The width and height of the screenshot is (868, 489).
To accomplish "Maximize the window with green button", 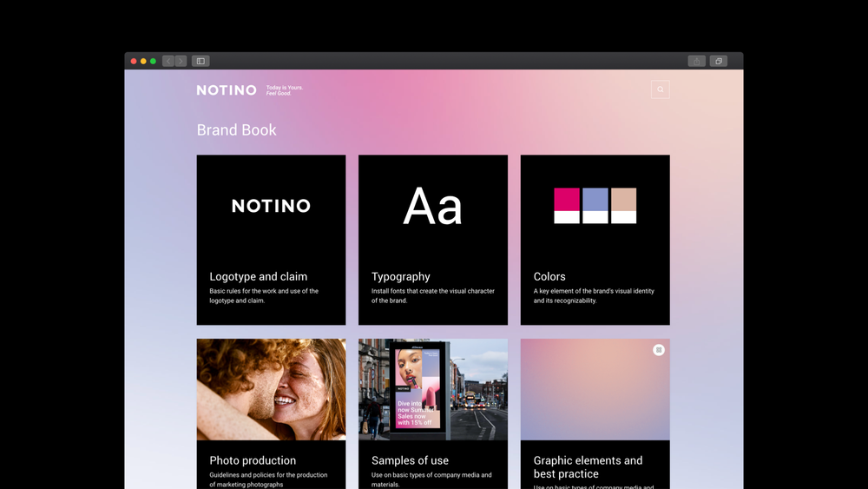I will [153, 61].
